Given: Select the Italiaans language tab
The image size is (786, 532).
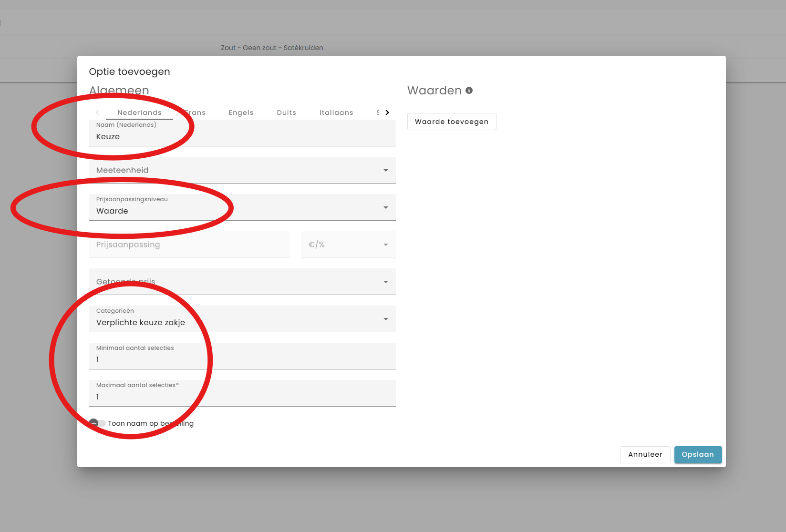Looking at the screenshot, I should point(336,113).
